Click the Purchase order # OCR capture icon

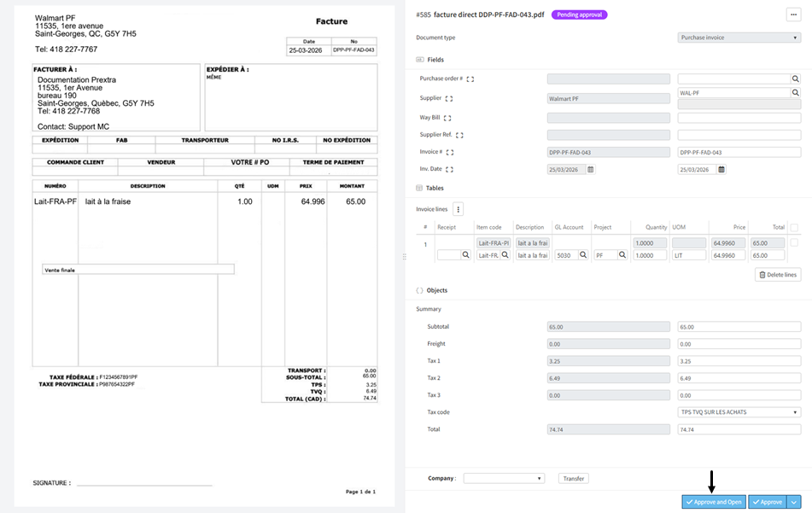click(x=470, y=79)
